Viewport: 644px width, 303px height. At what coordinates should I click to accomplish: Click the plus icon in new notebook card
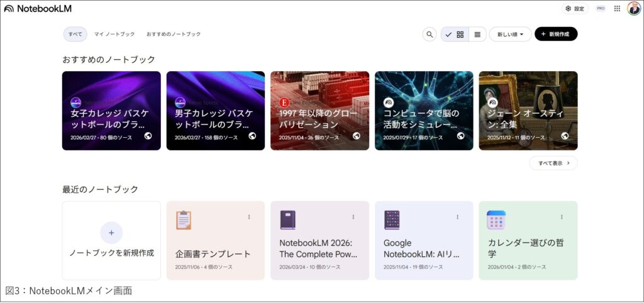[111, 233]
